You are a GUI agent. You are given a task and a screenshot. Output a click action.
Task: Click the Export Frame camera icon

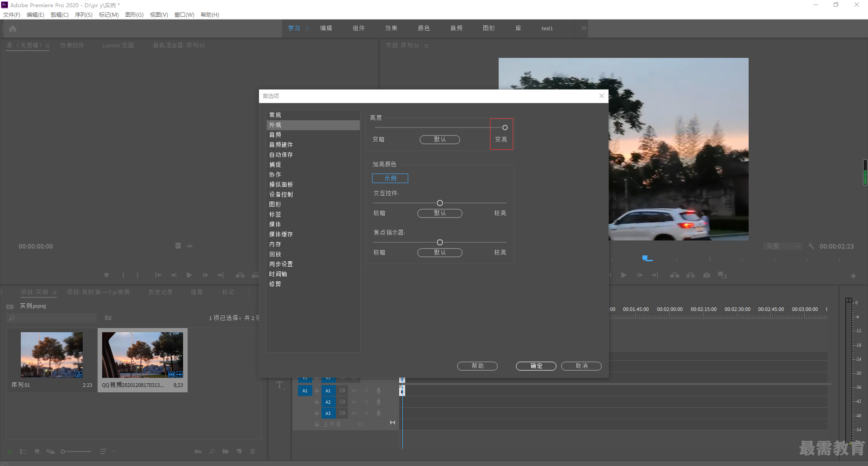(x=706, y=275)
